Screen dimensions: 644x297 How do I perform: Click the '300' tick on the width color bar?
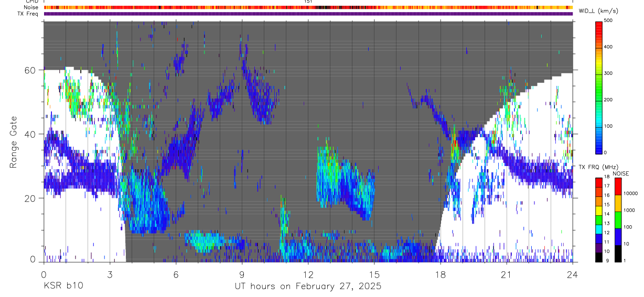click(x=609, y=73)
